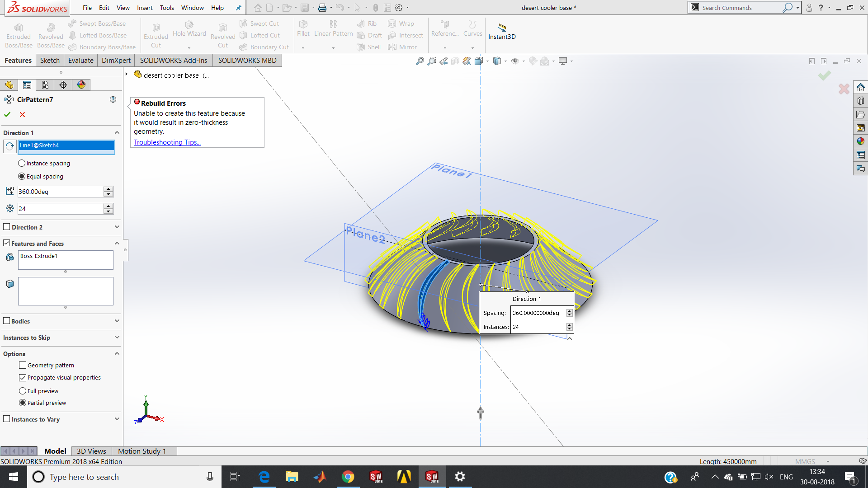Select the Instance spacing radio button

[22, 163]
